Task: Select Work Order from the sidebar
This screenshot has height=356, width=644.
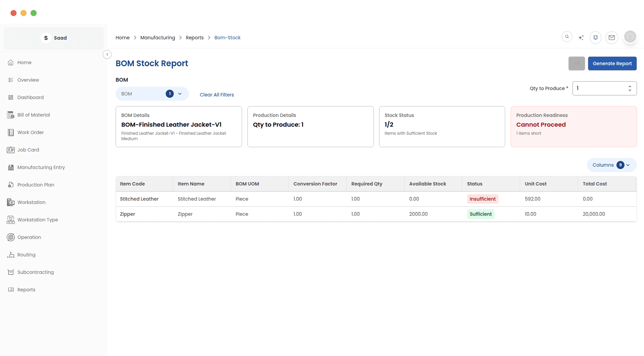Action: pyautogui.click(x=30, y=132)
